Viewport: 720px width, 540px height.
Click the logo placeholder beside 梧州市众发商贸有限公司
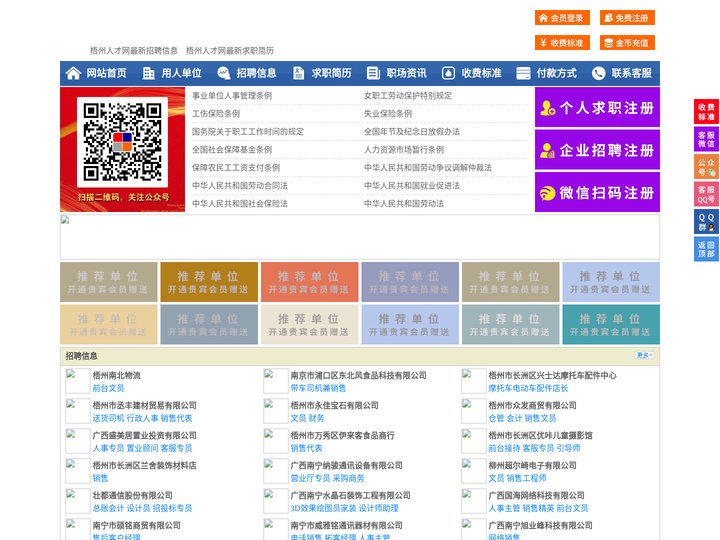[x=474, y=411]
